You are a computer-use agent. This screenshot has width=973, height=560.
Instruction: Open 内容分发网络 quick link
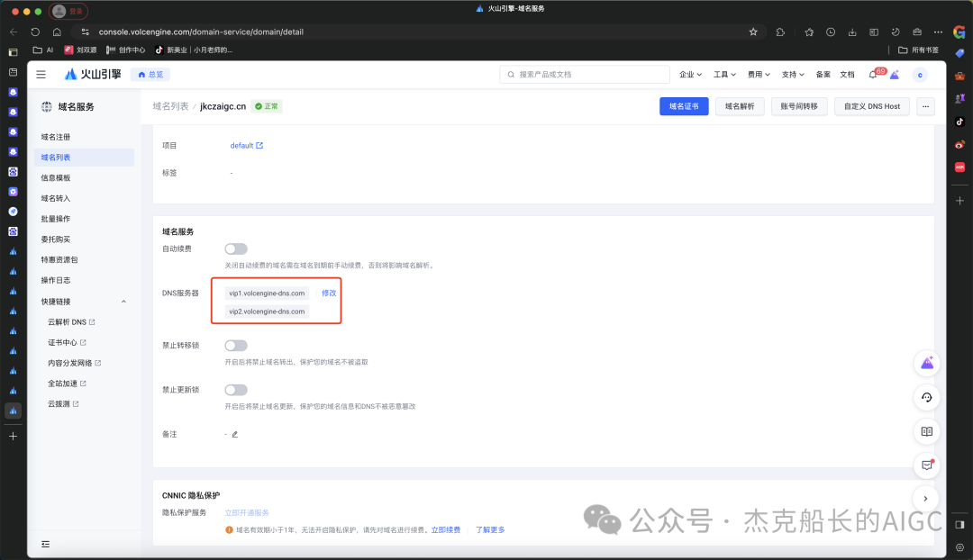(75, 364)
